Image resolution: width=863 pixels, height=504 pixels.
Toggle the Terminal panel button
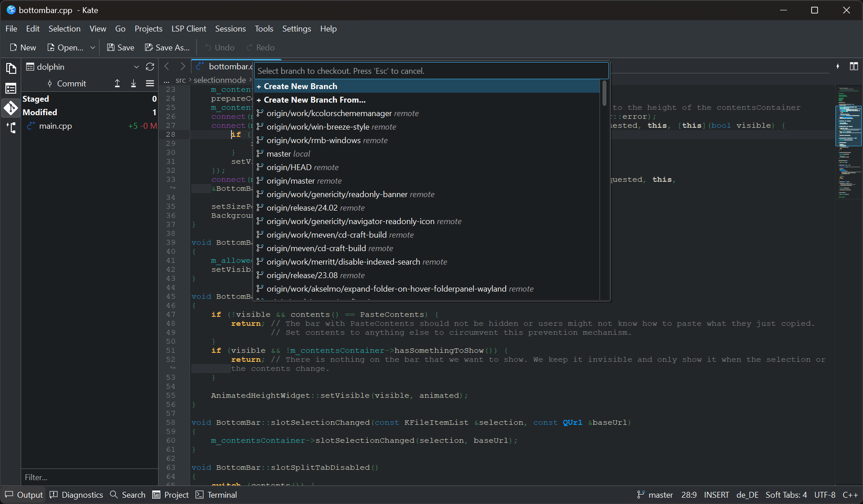click(x=216, y=495)
